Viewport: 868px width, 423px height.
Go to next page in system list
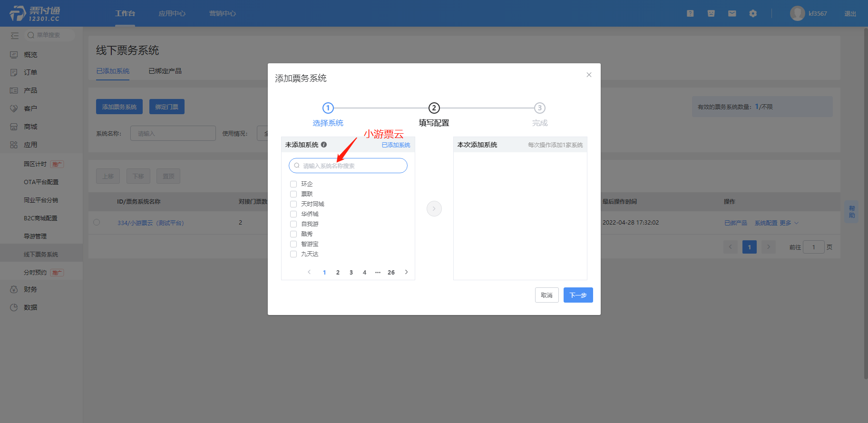coord(406,272)
